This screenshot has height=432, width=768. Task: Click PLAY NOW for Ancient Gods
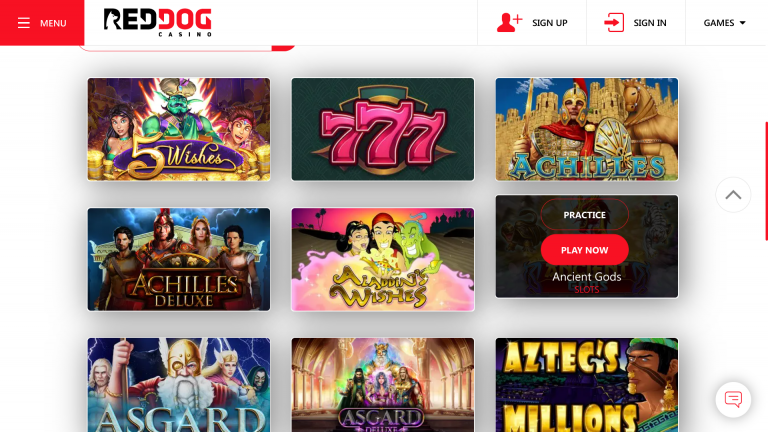click(x=584, y=250)
